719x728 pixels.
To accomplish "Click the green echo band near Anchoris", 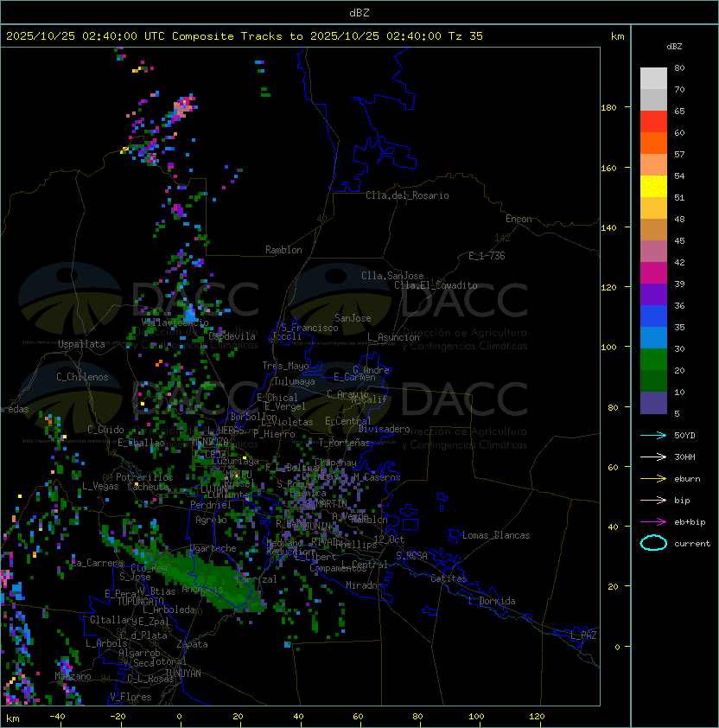I will tap(209, 580).
